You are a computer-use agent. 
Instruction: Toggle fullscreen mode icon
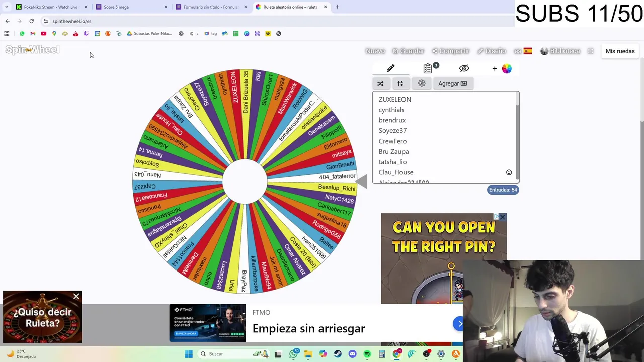click(x=591, y=51)
